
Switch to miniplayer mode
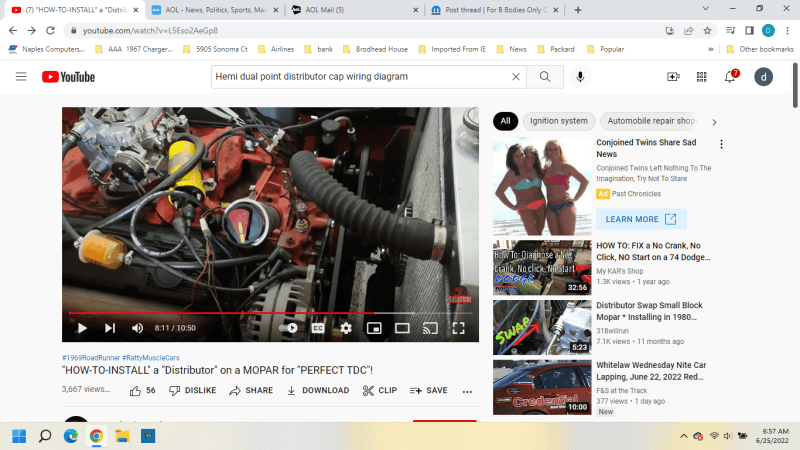click(x=374, y=328)
